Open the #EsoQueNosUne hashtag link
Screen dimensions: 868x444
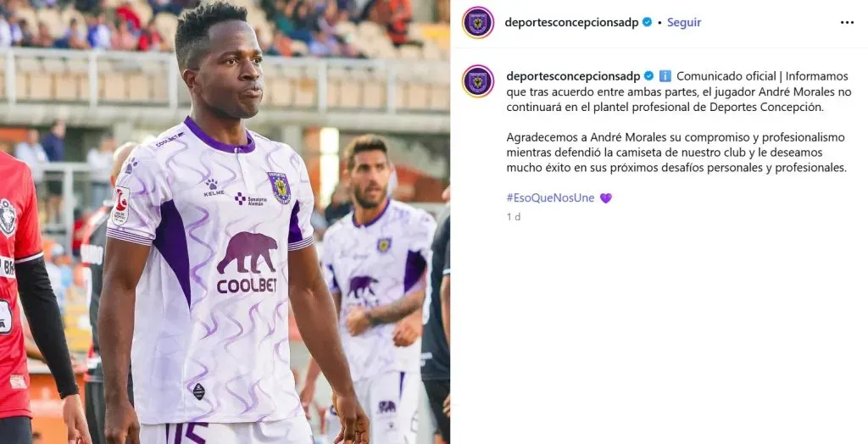point(550,198)
